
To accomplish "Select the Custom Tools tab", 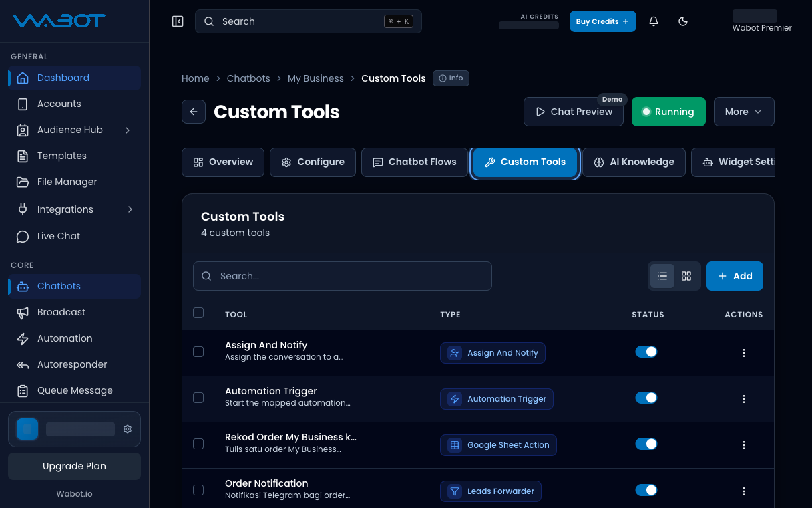I will [525, 162].
